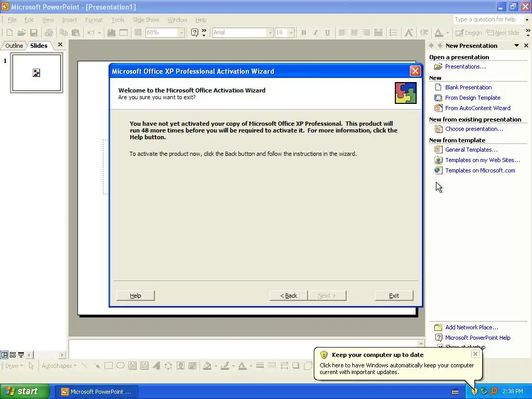Toggle the Show/Hide Grid icon
532x399 pixels.
(138, 33)
